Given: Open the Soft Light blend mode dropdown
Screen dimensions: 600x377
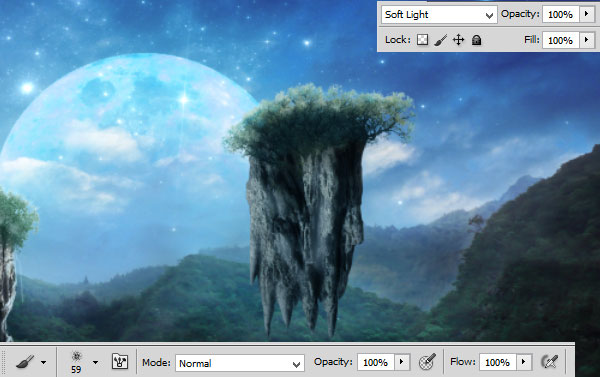Looking at the screenshot, I should (439, 15).
